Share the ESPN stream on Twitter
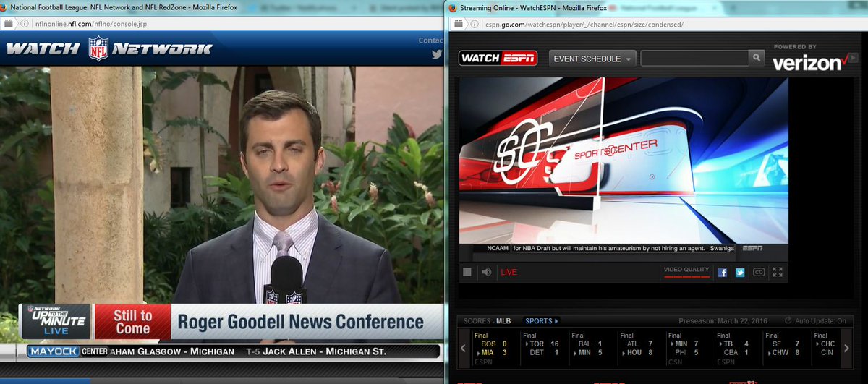868x384 pixels. click(x=740, y=273)
